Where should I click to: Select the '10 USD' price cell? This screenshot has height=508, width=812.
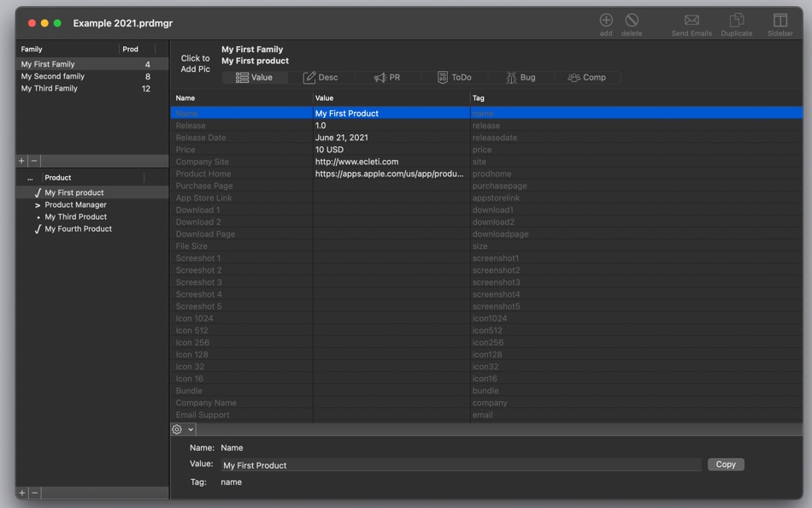click(391, 150)
